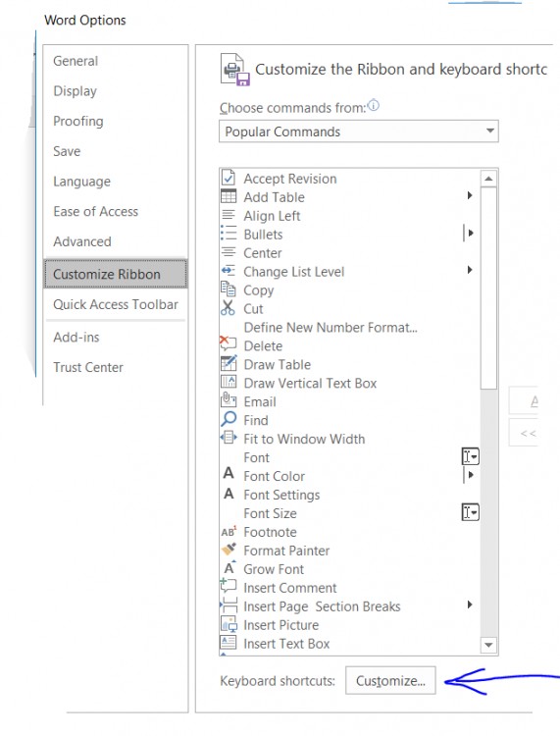Open the Proofing options category
Image resolution: width=560 pixels, height=736 pixels.
pyautogui.click(x=78, y=121)
